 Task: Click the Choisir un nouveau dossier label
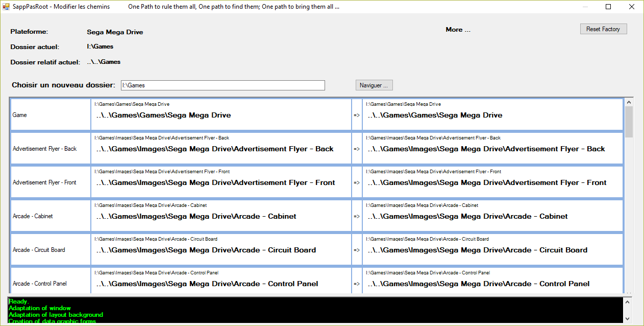63,85
